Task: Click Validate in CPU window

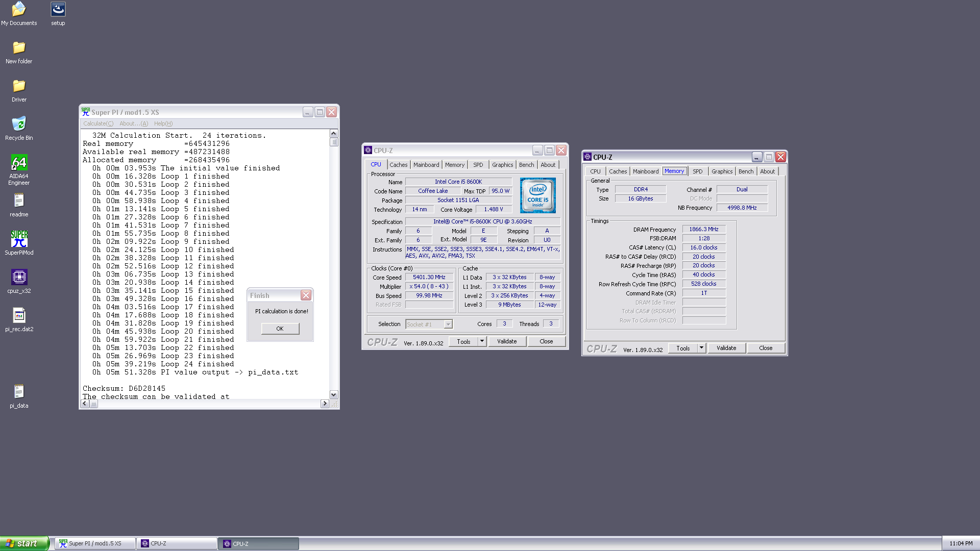Action: pyautogui.click(x=507, y=341)
